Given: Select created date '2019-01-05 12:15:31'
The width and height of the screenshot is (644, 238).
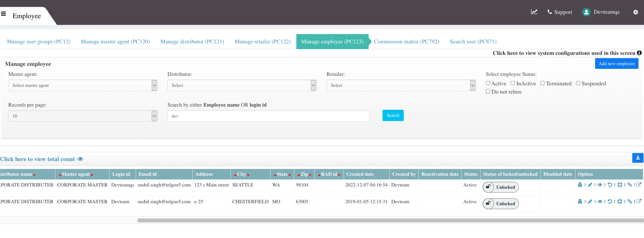Looking at the screenshot, I should (366, 202).
